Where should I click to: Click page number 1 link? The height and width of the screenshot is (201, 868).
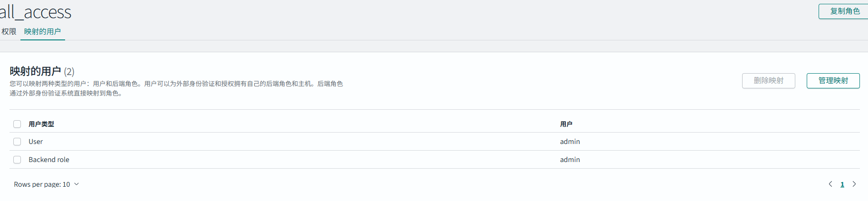[842, 184]
